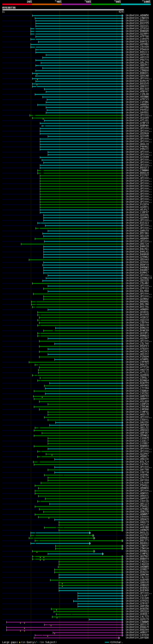Select hit label UniRef100_Q8SSJ5

point(137,625)
